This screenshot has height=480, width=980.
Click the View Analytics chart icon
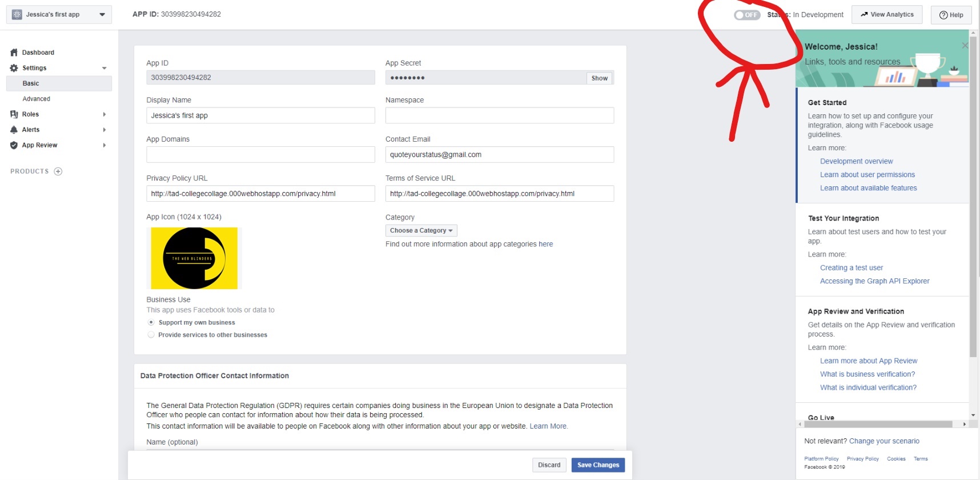(864, 15)
